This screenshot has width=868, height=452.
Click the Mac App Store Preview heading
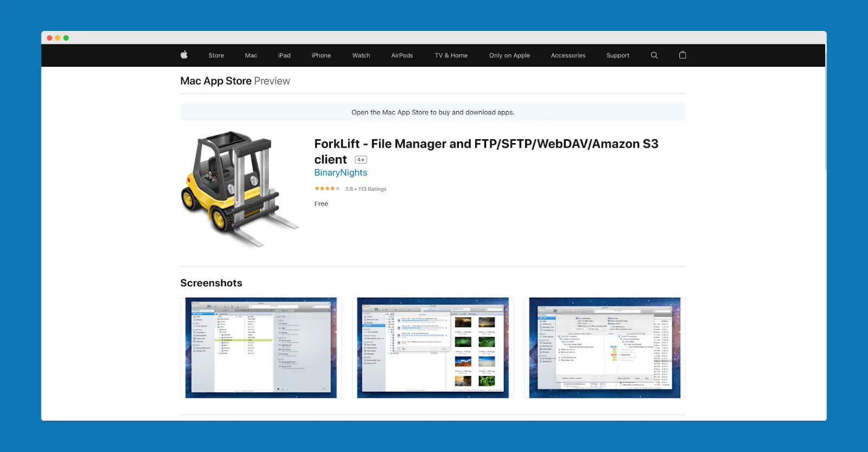235,81
